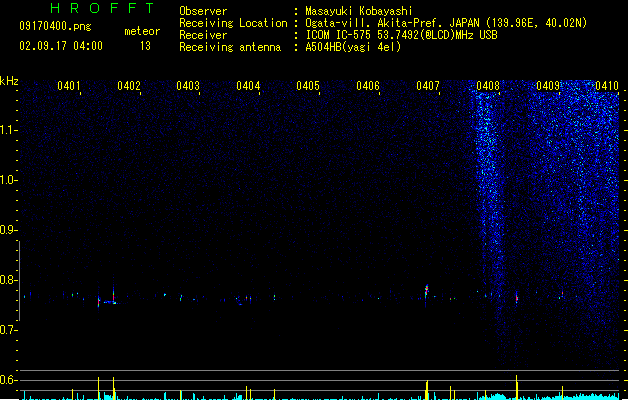
Task: Click the 0.6 frequency axis label
Action: pyautogui.click(x=8, y=380)
